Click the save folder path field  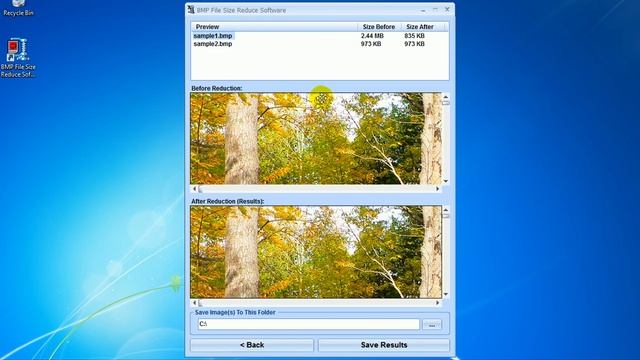(x=309, y=324)
